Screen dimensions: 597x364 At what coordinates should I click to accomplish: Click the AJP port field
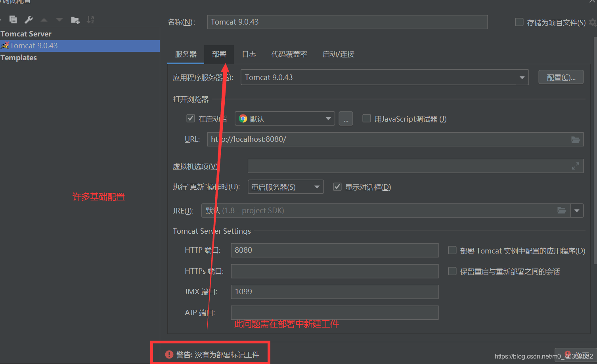(335, 313)
